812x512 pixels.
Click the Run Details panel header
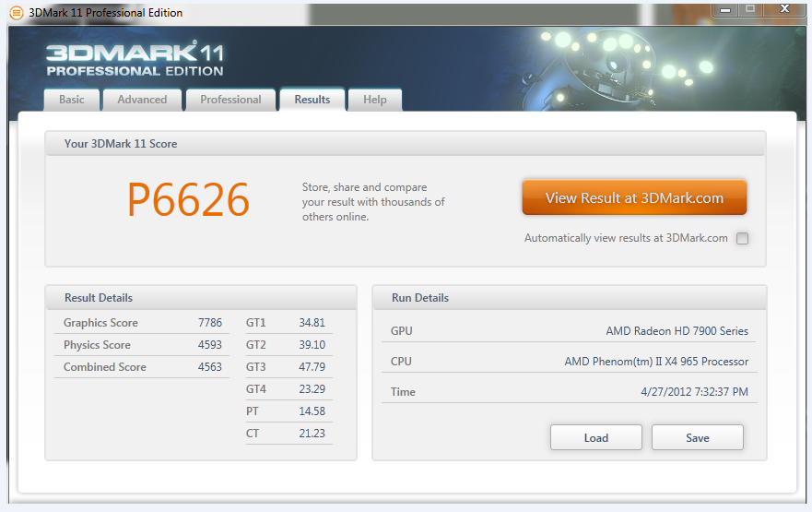coord(569,298)
